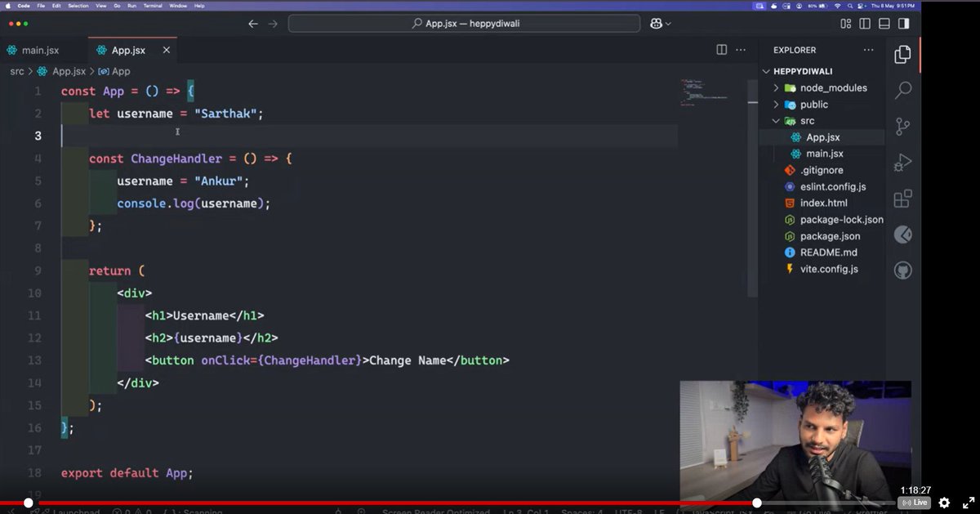Switch to the main.jsx tab
Image resolution: width=980 pixels, height=514 pixels.
click(39, 50)
